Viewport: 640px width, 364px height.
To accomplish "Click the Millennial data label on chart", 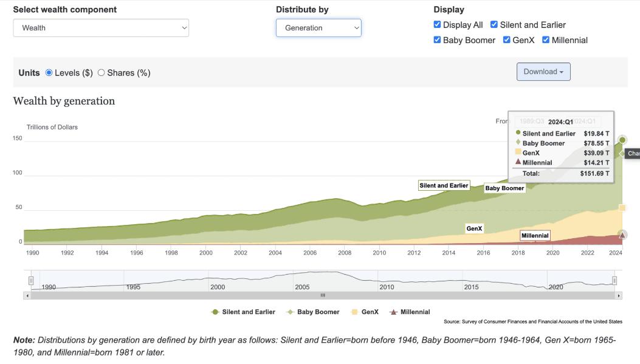I will click(535, 236).
